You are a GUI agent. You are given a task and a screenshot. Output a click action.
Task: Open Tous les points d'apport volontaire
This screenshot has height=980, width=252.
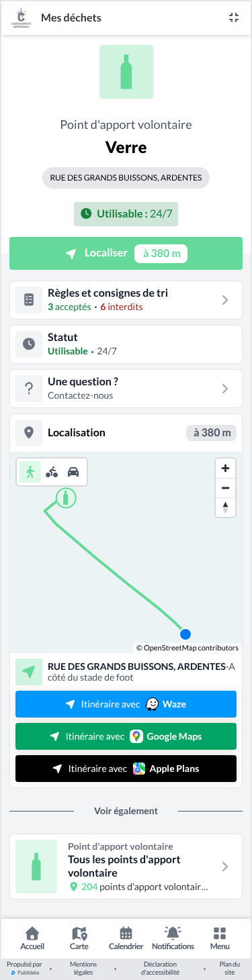coord(126,867)
